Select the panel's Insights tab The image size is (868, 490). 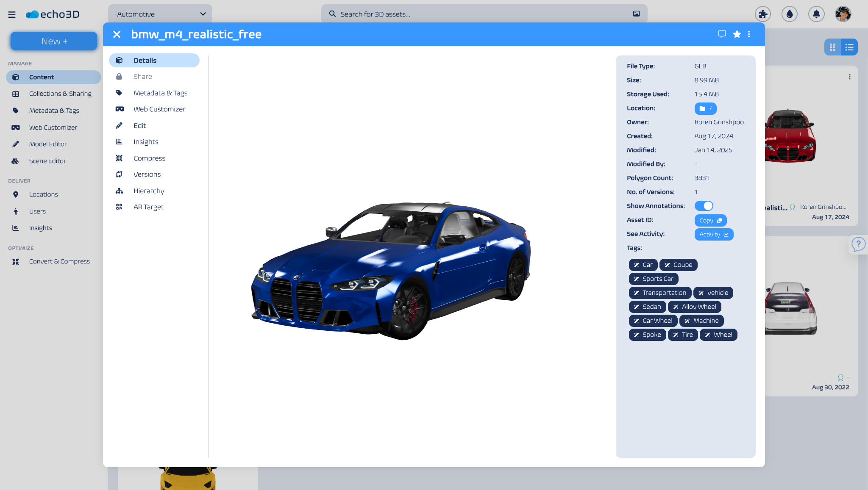pos(154,142)
